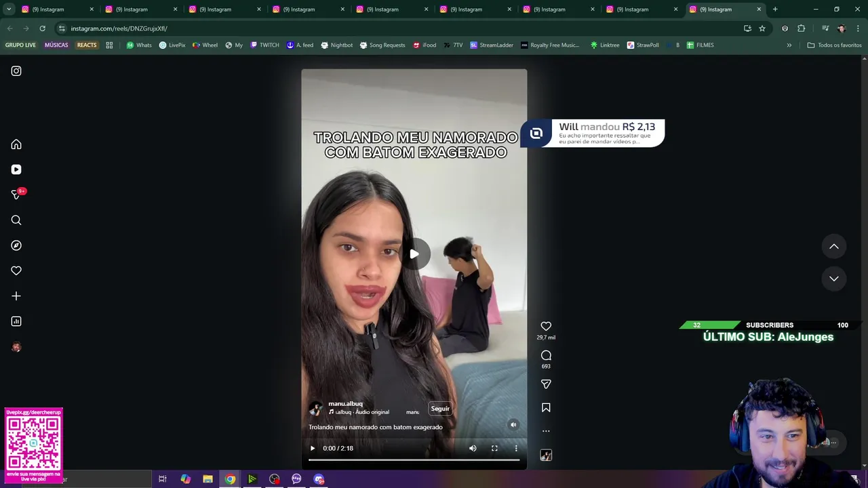Go back in browser history
This screenshot has height=488, width=868.
point(9,28)
